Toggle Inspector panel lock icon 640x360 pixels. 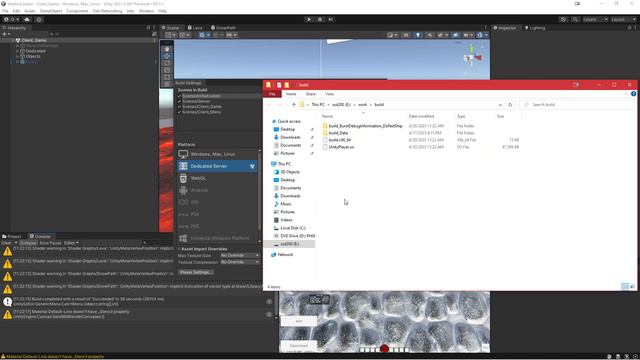click(x=629, y=28)
